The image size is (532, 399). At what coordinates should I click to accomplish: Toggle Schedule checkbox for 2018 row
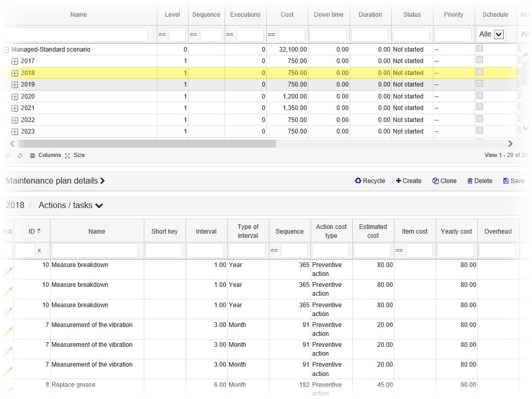click(479, 72)
